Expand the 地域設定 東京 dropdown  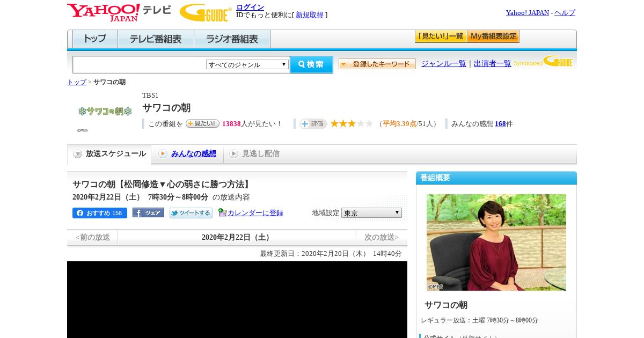(371, 213)
